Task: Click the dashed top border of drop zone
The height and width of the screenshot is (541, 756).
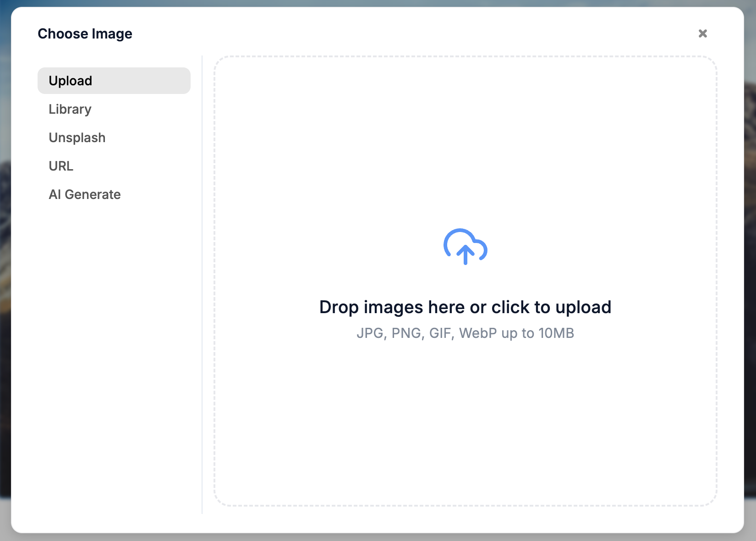Action: click(465, 57)
